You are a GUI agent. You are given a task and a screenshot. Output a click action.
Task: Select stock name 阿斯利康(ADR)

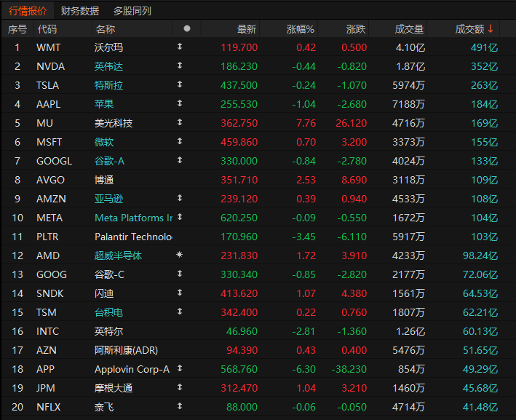[126, 350]
